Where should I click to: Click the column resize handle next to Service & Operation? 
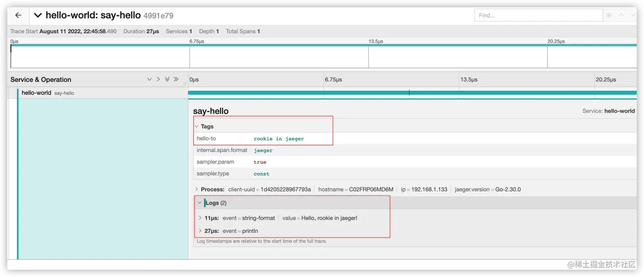pos(185,84)
